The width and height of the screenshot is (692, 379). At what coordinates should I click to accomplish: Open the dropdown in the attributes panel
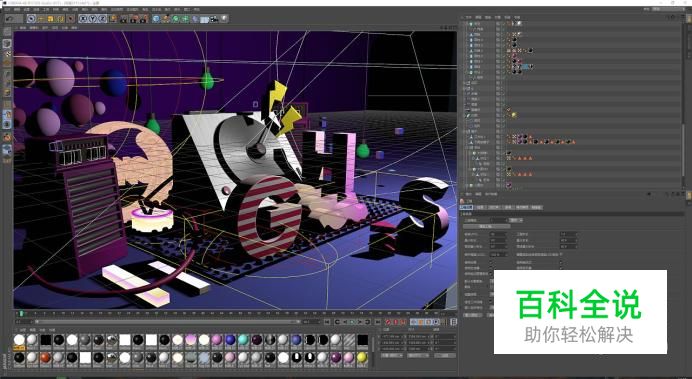click(x=515, y=220)
